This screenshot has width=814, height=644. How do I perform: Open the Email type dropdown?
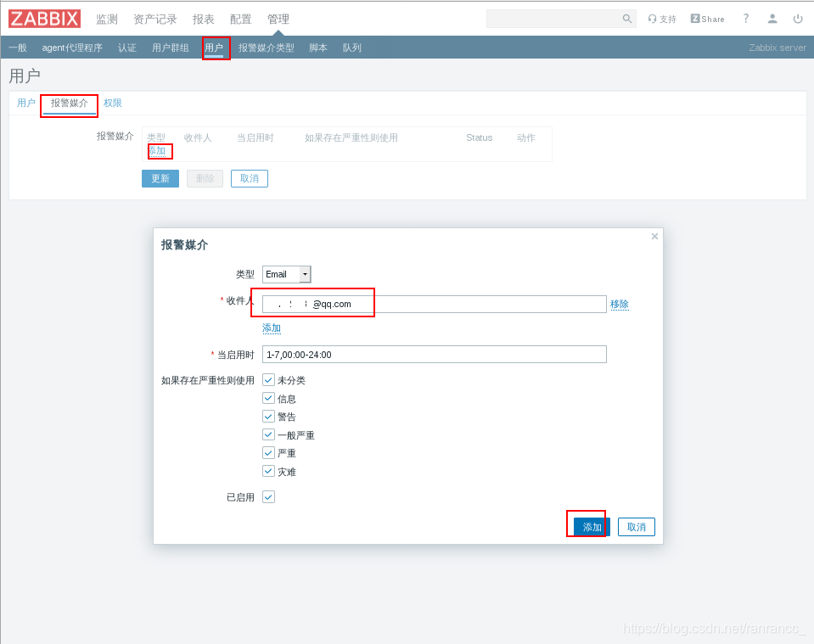(x=287, y=274)
